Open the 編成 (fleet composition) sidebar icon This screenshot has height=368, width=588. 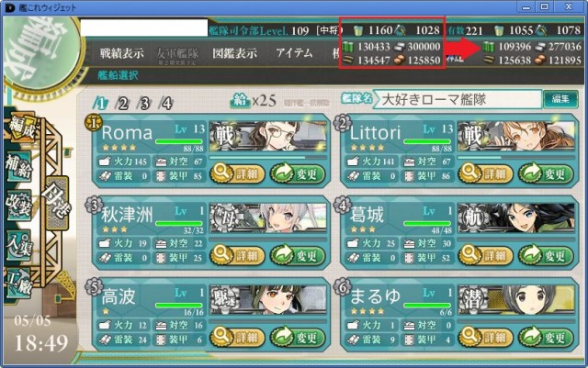22,128
